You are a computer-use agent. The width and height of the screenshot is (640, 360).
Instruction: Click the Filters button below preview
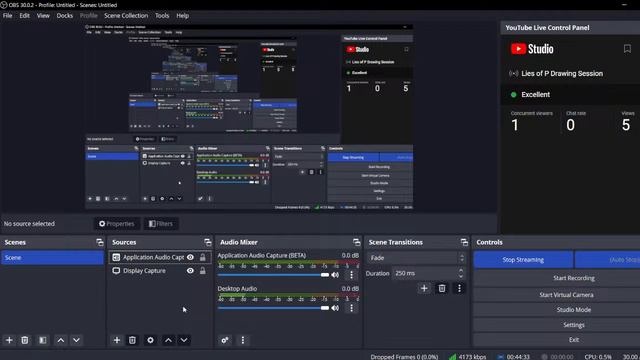tap(161, 224)
